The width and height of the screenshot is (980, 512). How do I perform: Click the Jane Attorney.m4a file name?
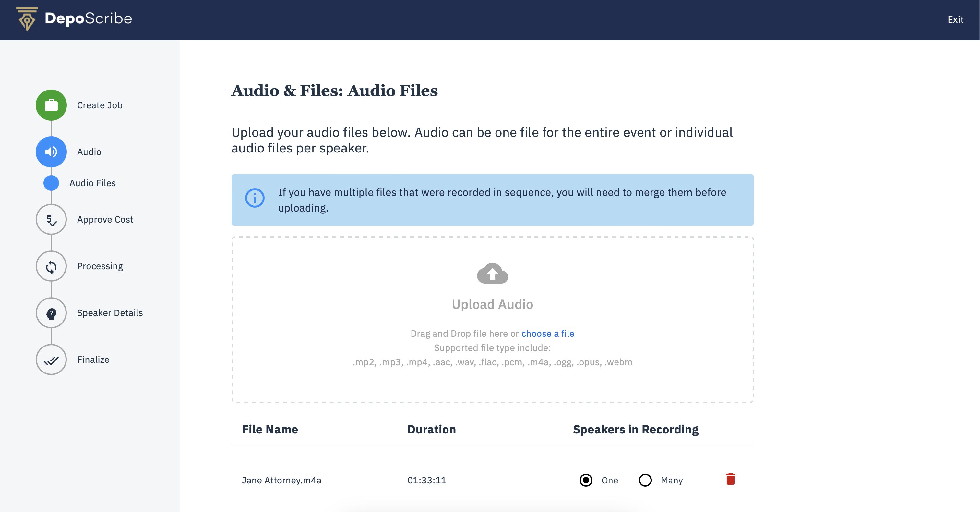[281, 481]
